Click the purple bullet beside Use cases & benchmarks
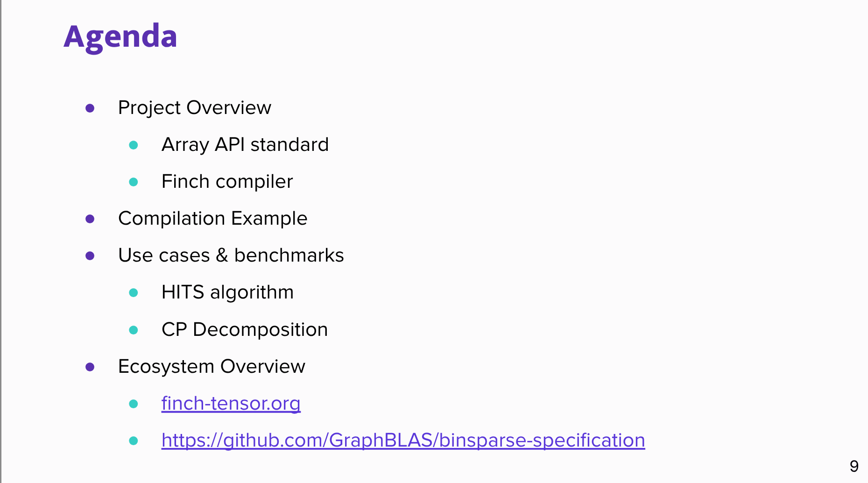868x483 pixels. click(x=90, y=256)
